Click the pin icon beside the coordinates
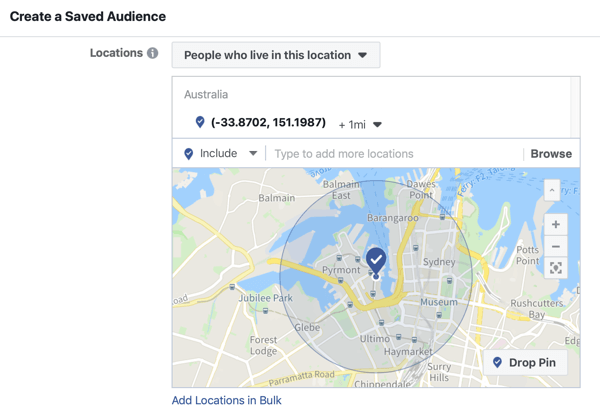 point(200,123)
